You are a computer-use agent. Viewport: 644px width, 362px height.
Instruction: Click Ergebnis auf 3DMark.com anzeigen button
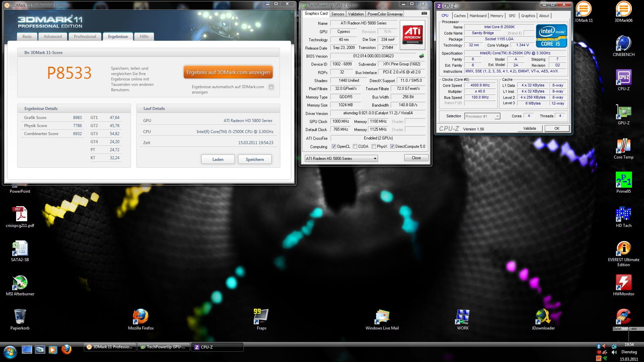tap(228, 72)
